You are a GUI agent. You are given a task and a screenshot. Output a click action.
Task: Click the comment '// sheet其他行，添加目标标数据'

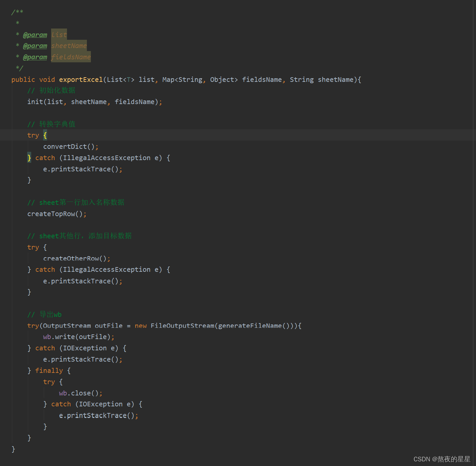pos(80,236)
